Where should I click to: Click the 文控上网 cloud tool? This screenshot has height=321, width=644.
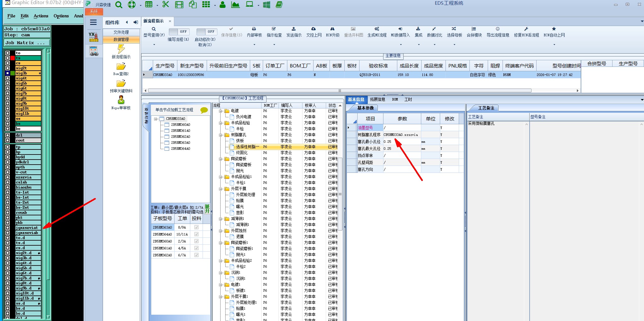coord(314,32)
